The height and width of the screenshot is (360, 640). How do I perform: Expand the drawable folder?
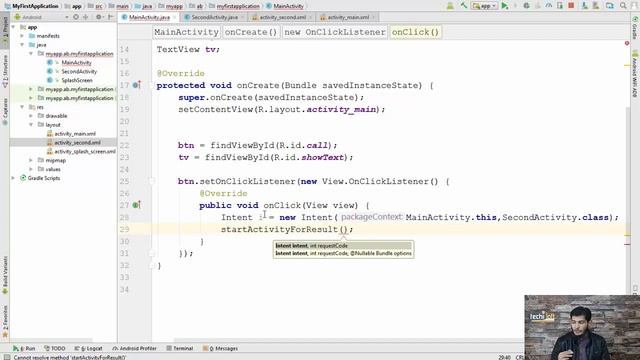tap(31, 116)
